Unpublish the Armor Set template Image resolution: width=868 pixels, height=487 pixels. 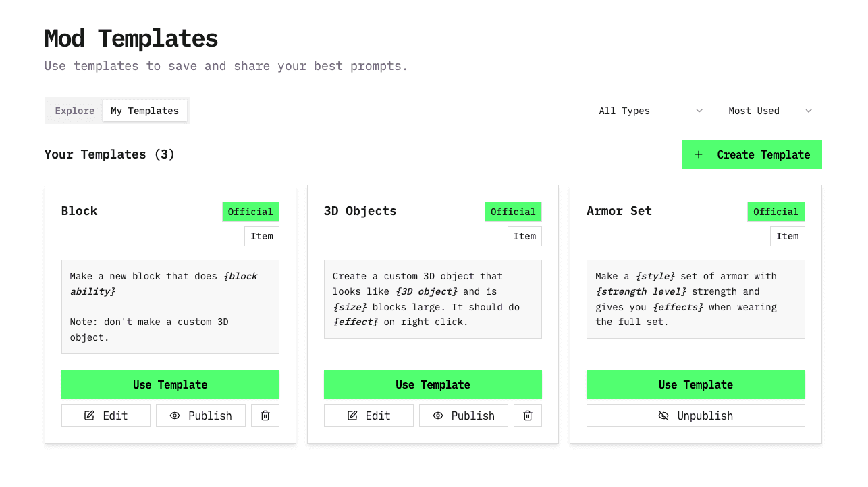click(695, 416)
